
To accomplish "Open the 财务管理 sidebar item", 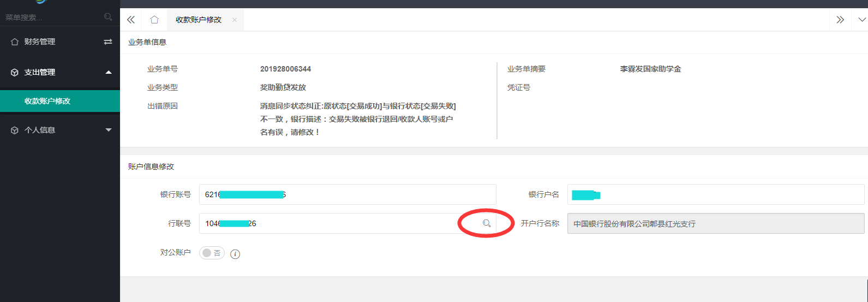I will click(40, 42).
